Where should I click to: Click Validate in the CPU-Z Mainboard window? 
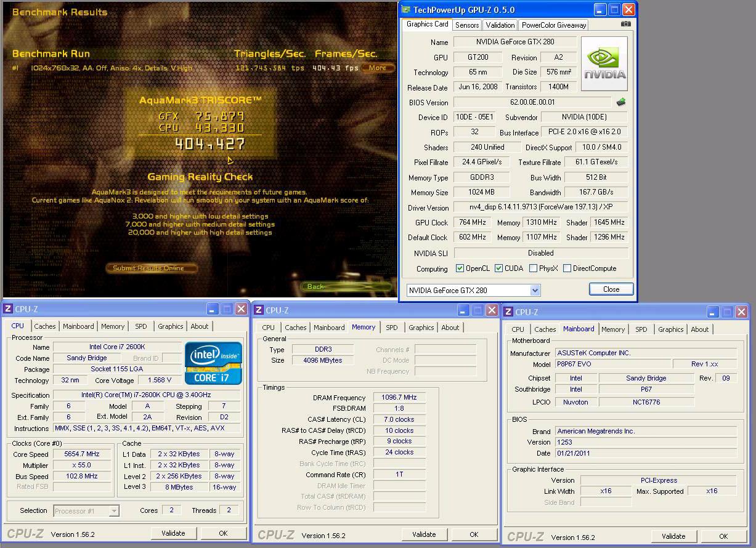673,536
